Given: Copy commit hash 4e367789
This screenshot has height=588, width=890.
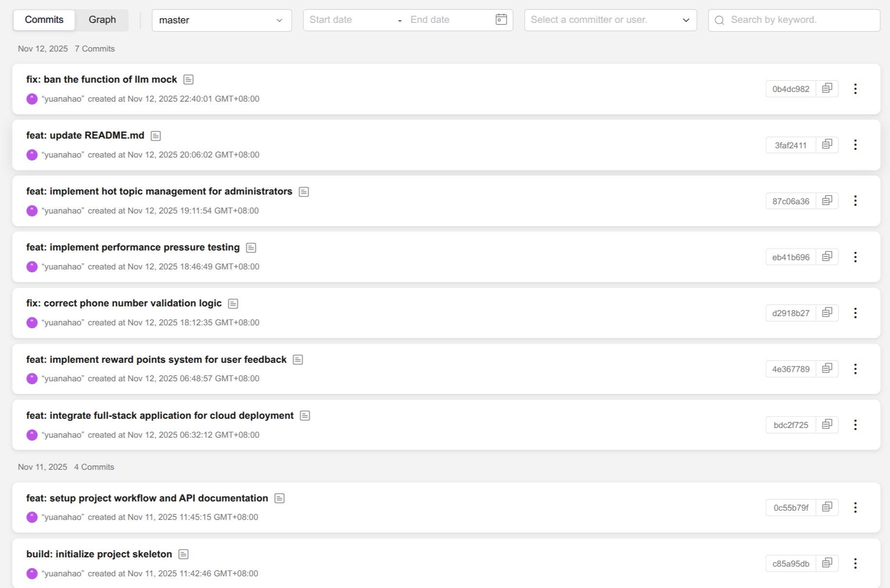Looking at the screenshot, I should pyautogui.click(x=827, y=369).
